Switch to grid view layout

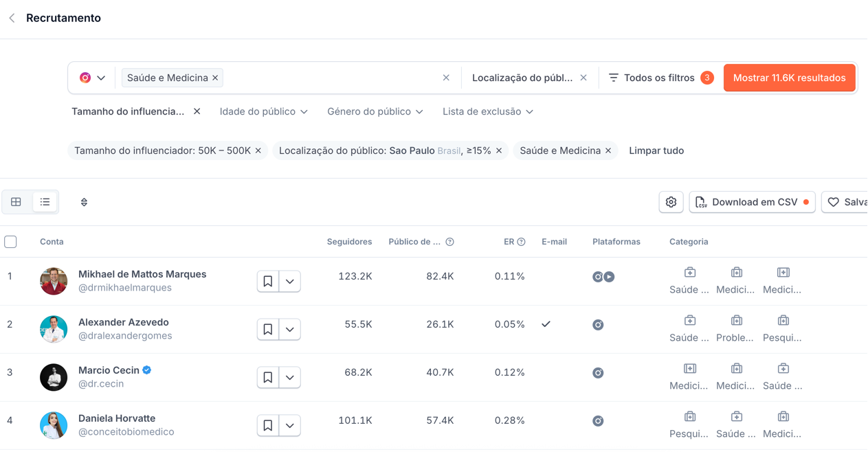pyautogui.click(x=16, y=202)
